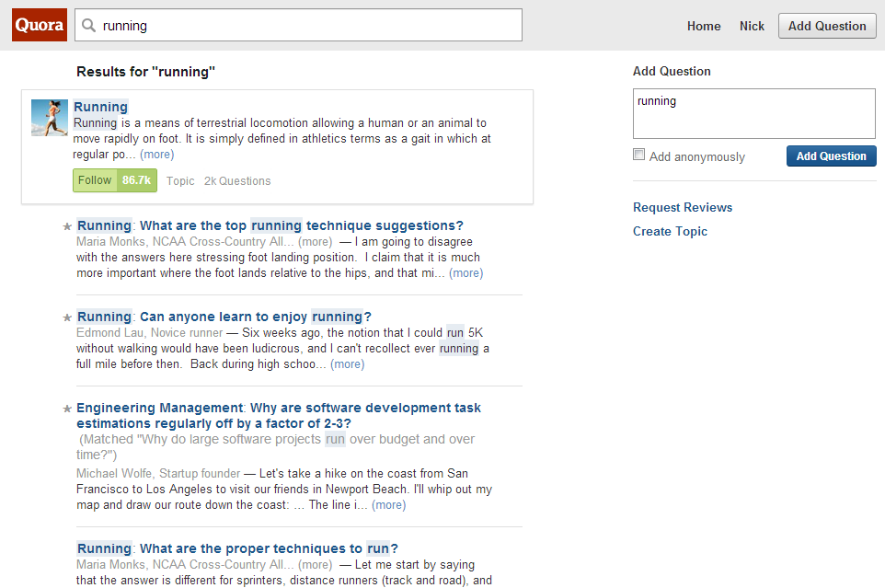
Task: Click the 'Results for "running"' heading
Action: pos(145,72)
